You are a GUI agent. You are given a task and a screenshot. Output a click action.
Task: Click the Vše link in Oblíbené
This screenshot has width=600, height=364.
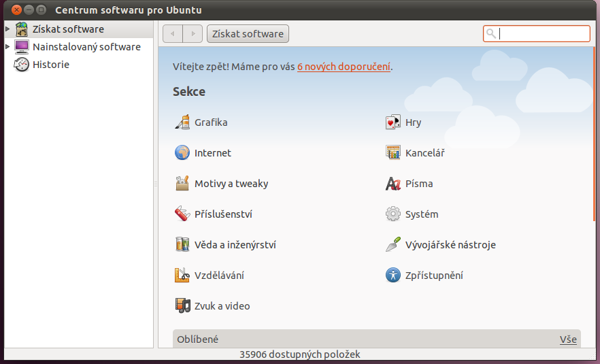point(568,340)
